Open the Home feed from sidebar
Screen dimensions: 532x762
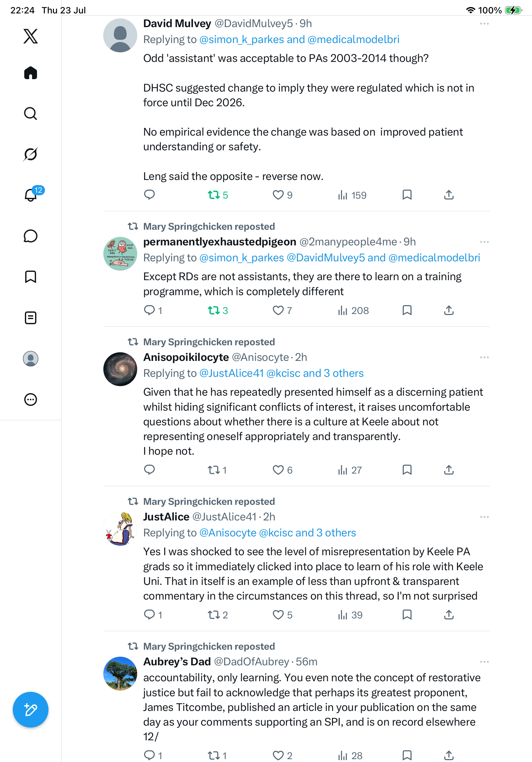(x=31, y=73)
